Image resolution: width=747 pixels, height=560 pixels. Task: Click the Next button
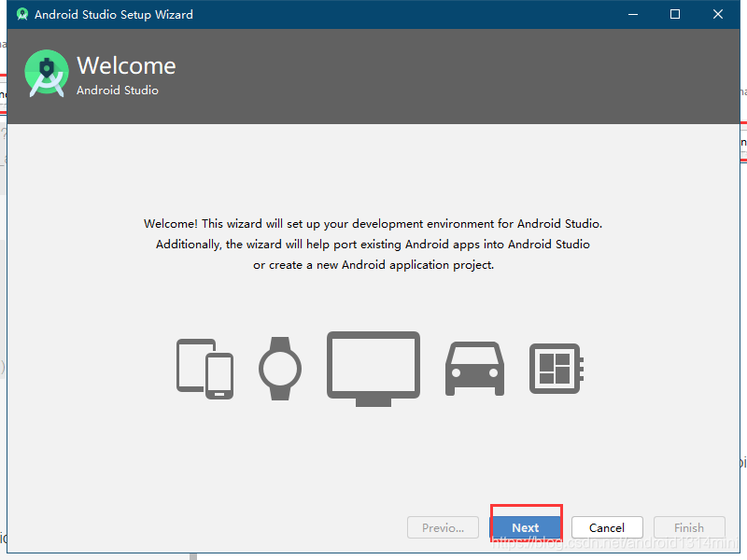pos(526,527)
